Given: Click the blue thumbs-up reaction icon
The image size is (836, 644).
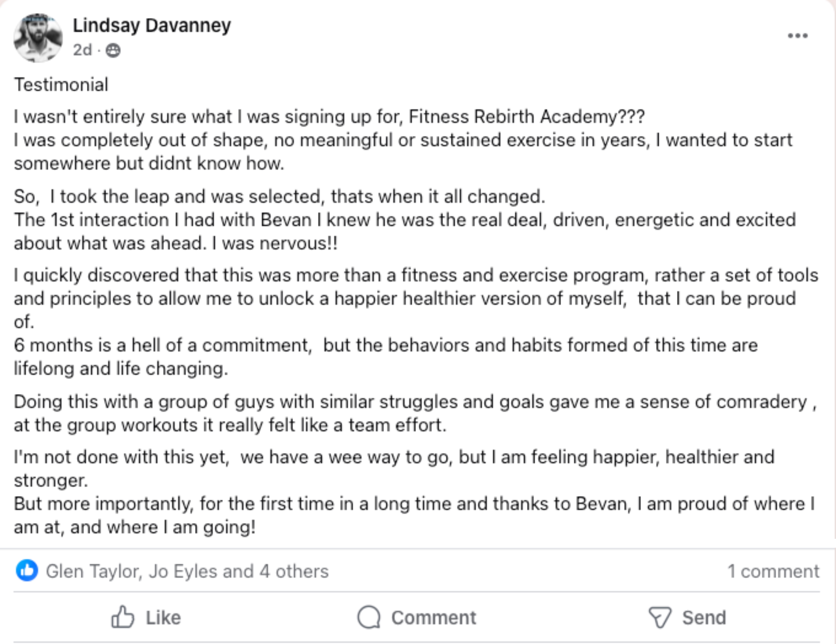Looking at the screenshot, I should tap(27, 571).
